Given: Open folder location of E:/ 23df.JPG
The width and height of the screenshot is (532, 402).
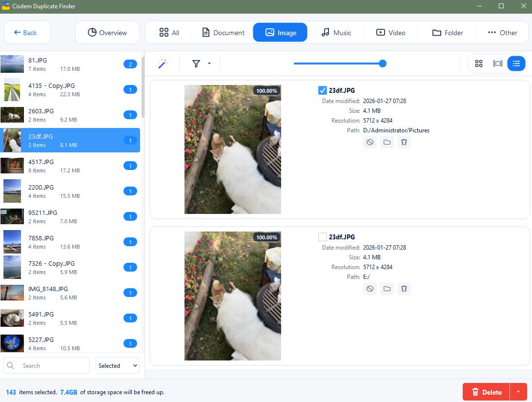Looking at the screenshot, I should click(x=387, y=289).
